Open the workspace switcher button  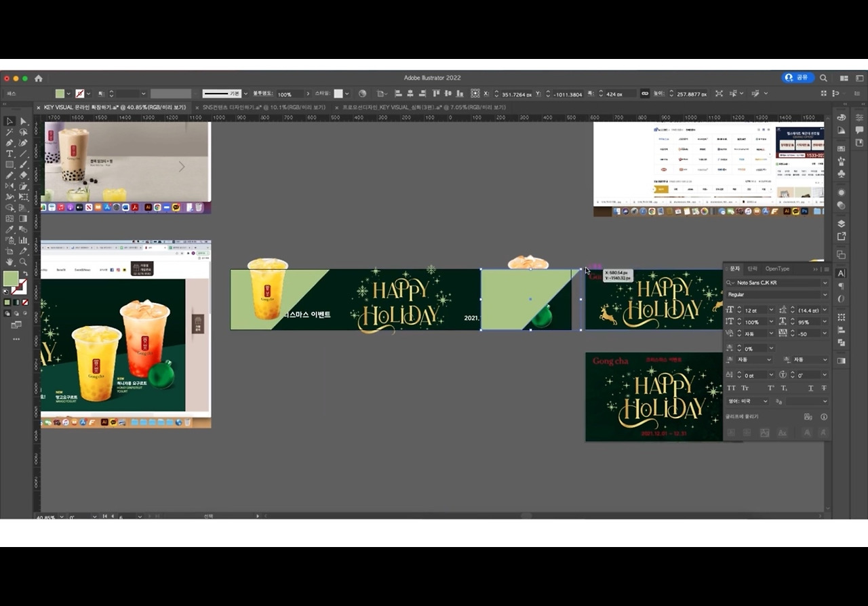(860, 78)
